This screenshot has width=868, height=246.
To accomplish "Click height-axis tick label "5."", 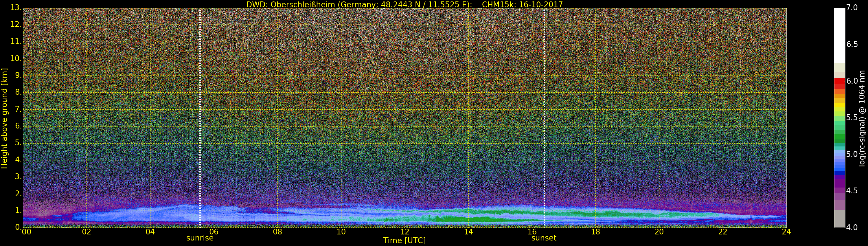I will point(18,143).
